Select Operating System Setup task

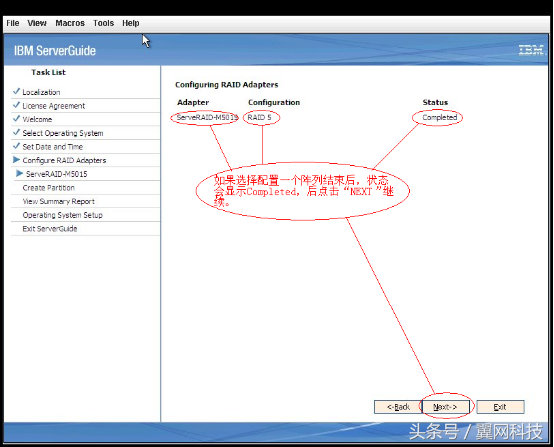[63, 215]
